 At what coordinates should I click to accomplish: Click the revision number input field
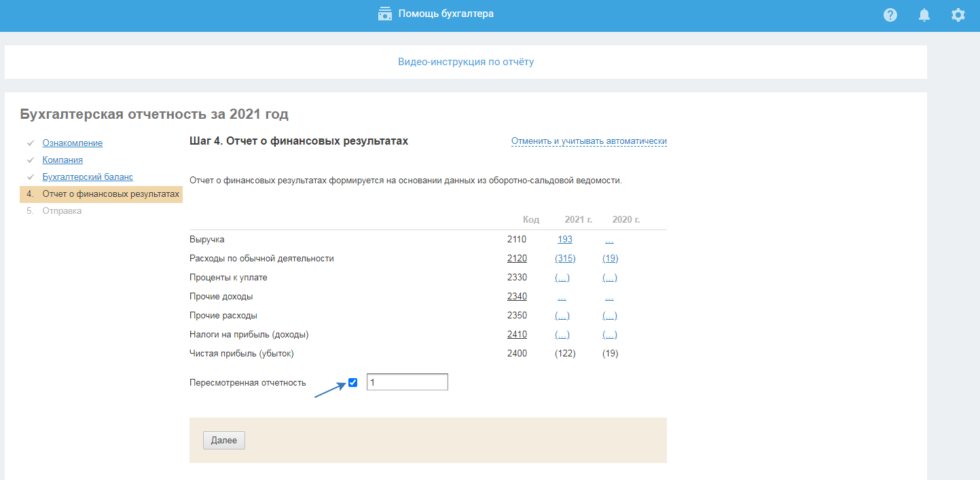pos(407,382)
